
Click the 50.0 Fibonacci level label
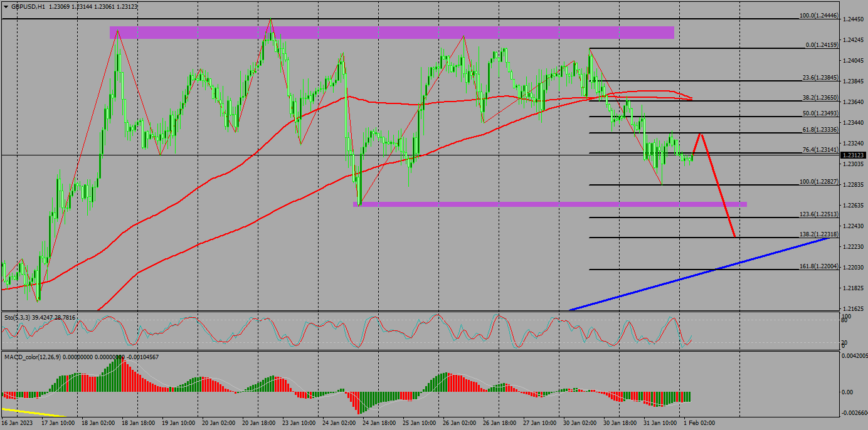(x=820, y=113)
